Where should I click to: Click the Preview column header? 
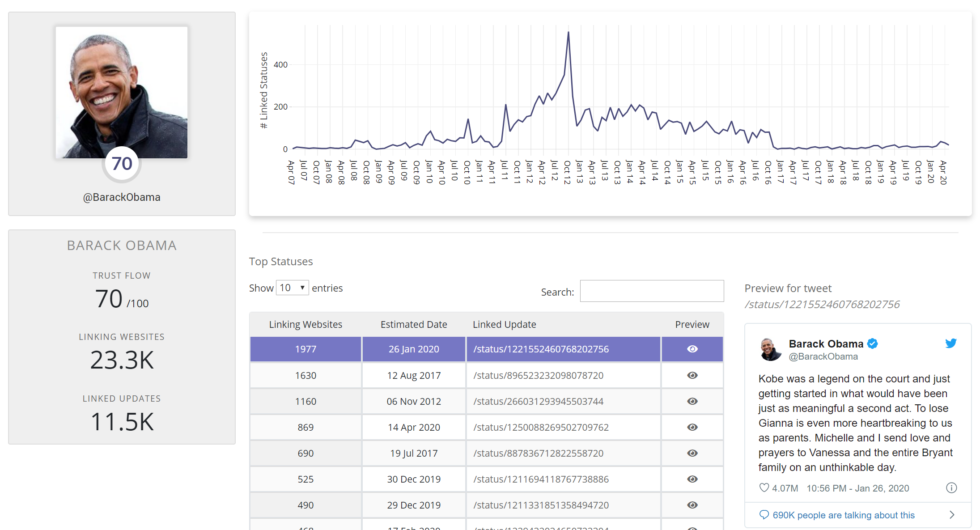(x=692, y=324)
